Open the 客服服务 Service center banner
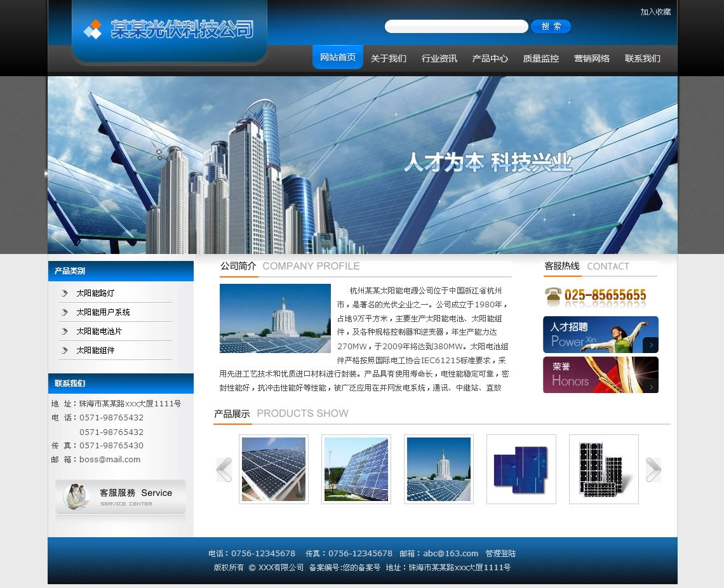The image size is (724, 588). 121,497
